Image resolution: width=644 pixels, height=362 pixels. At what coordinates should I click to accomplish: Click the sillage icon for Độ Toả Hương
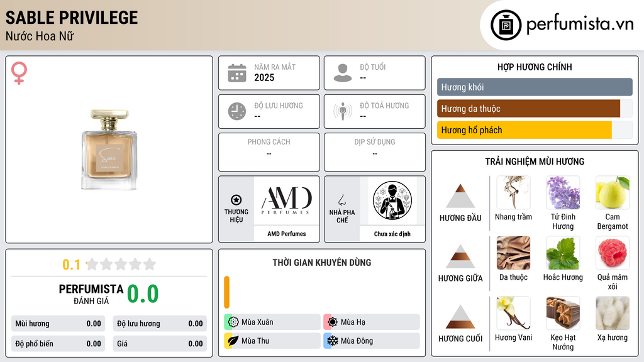[x=343, y=111]
